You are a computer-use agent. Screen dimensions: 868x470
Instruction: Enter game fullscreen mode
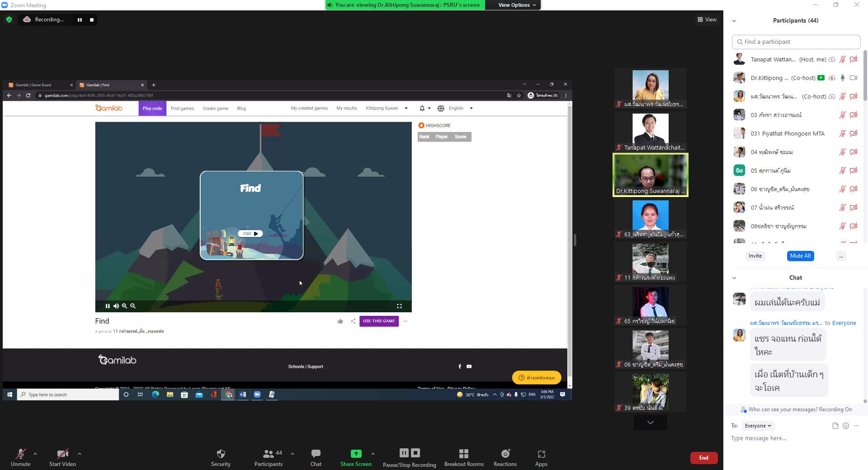[x=399, y=306]
